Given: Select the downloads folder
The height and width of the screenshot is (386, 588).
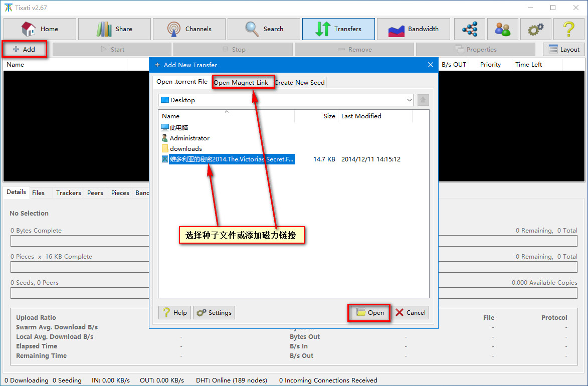Looking at the screenshot, I should 182,148.
